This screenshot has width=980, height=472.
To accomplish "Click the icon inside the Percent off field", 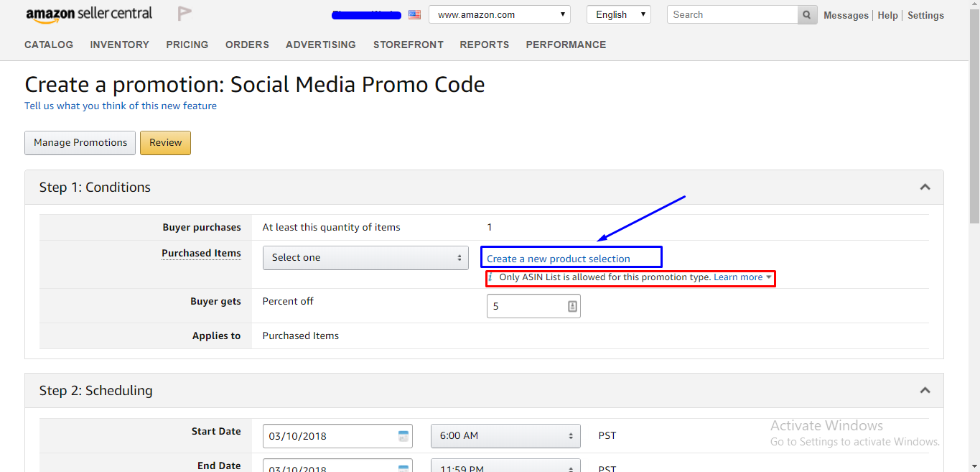I will pos(572,307).
